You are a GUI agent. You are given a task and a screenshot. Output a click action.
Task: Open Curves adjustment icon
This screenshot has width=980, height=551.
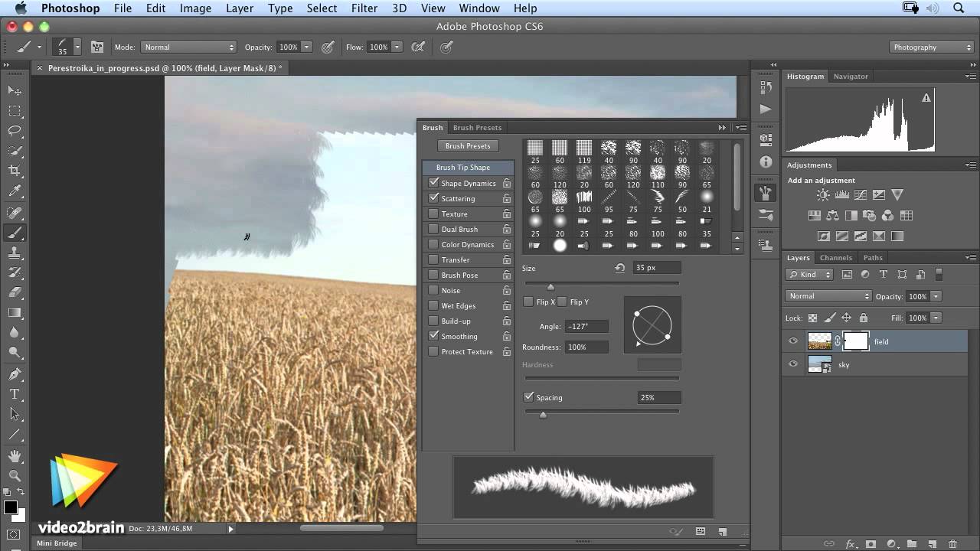point(861,195)
